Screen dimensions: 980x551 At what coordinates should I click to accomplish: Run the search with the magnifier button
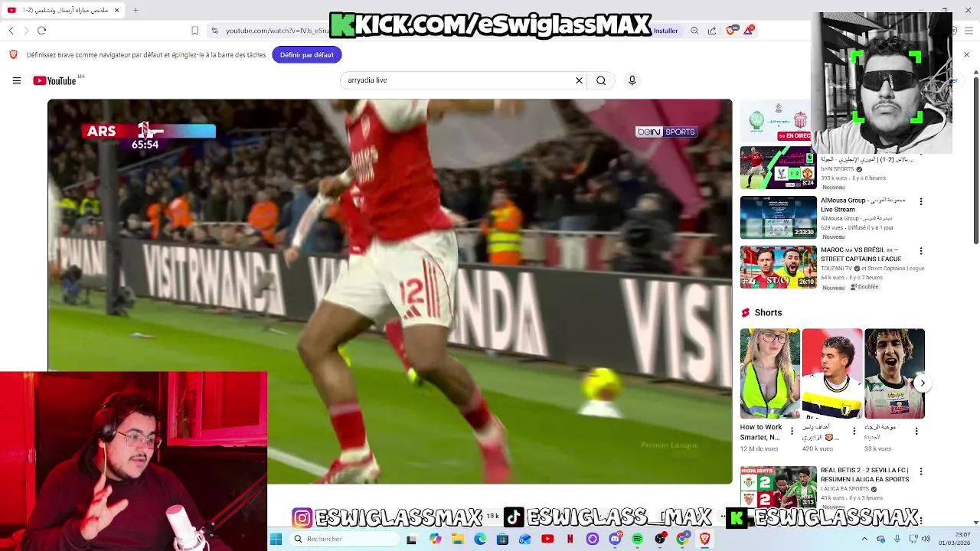coord(601,80)
